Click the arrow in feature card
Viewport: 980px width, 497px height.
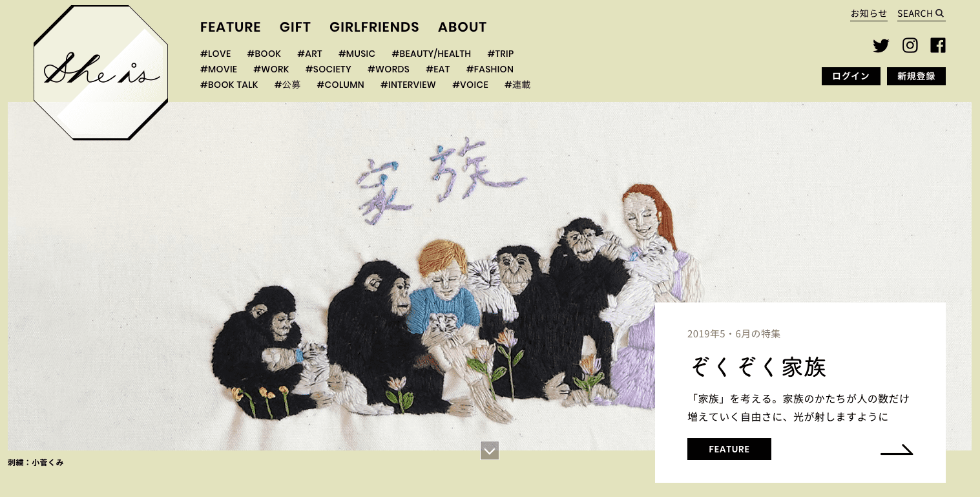point(897,450)
